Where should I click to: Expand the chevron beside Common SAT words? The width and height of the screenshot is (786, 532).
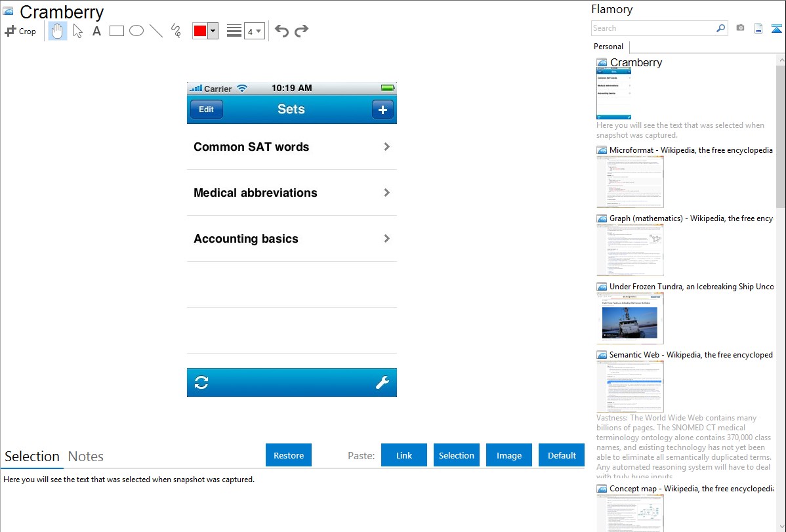point(386,147)
